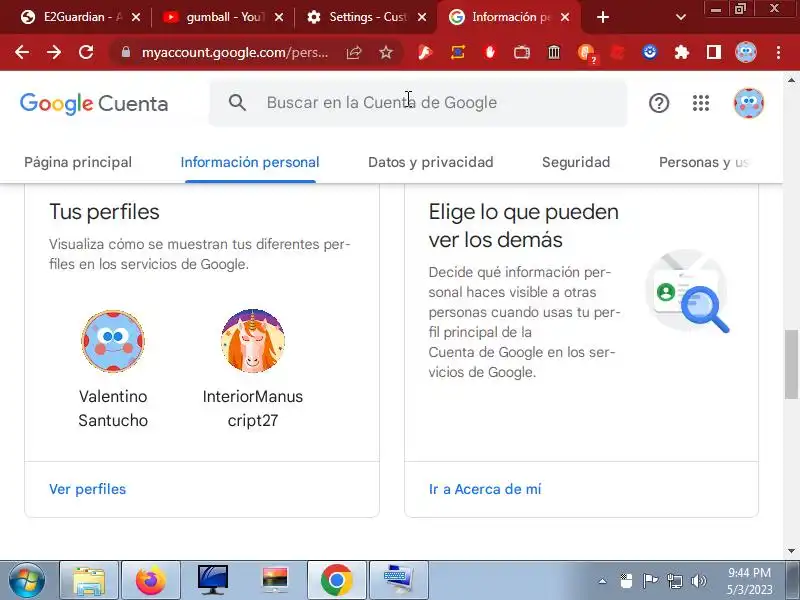This screenshot has width=800, height=600.
Task: Open the Action Center flag icon
Action: coord(650,581)
